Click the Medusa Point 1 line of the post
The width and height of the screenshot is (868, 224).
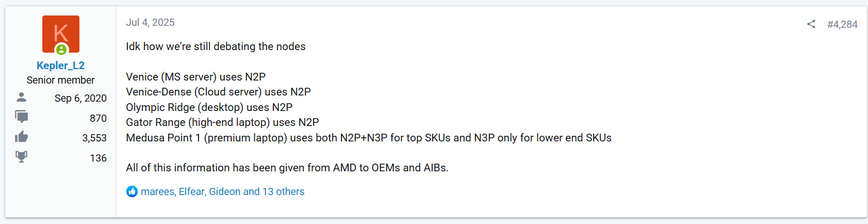(369, 138)
